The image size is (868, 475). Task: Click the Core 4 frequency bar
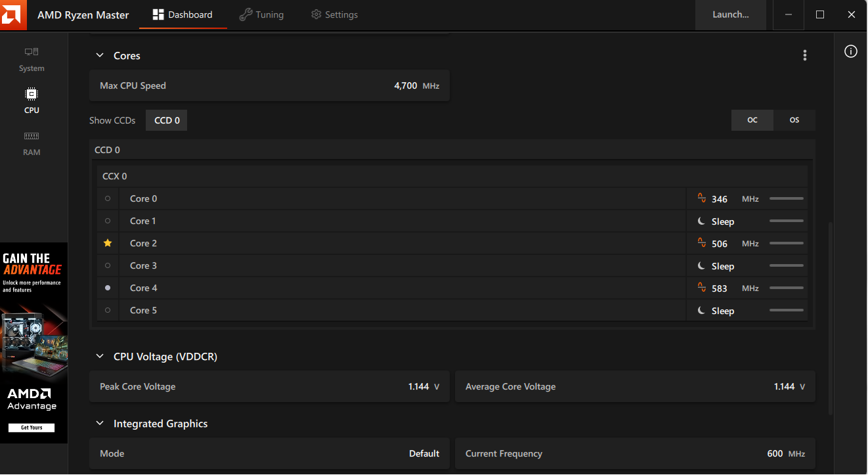click(x=787, y=288)
